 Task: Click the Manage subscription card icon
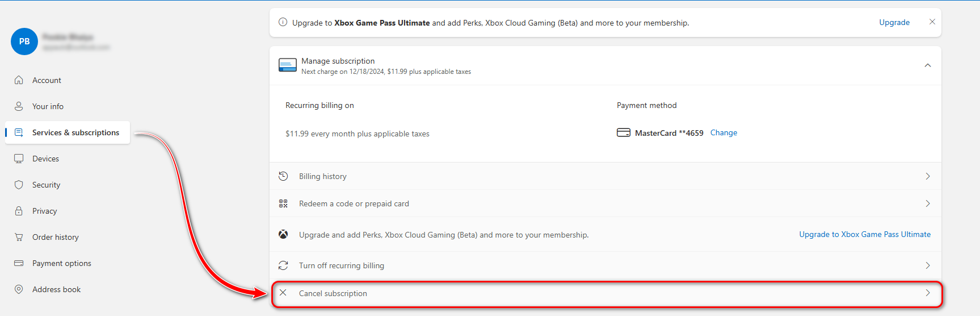tap(288, 65)
